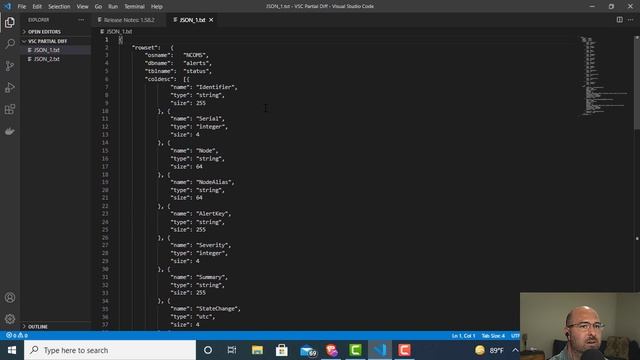The height and width of the screenshot is (360, 640).
Task: Open the green Camtasia icon on taskbar
Action: click(355, 350)
